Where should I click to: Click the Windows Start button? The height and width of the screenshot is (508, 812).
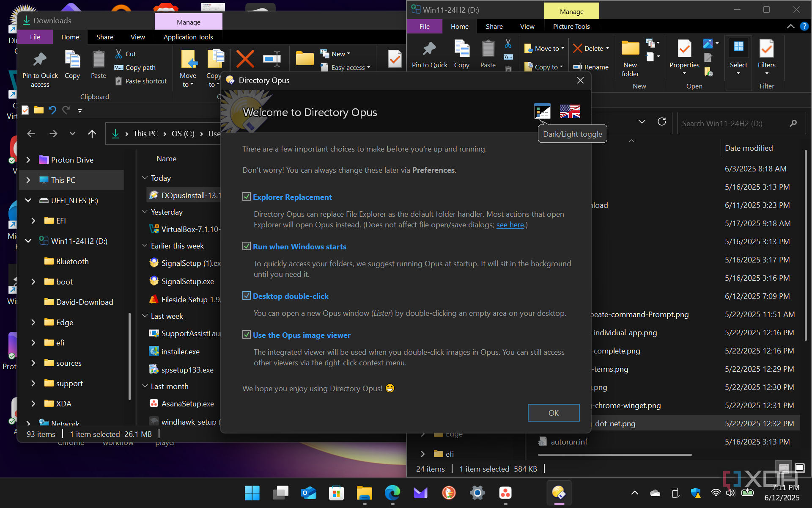pyautogui.click(x=252, y=493)
